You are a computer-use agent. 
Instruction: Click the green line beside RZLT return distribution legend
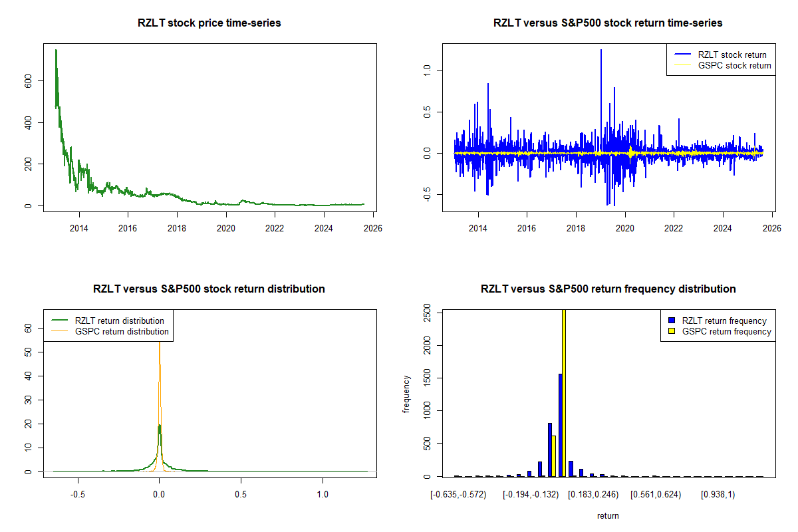click(59, 321)
